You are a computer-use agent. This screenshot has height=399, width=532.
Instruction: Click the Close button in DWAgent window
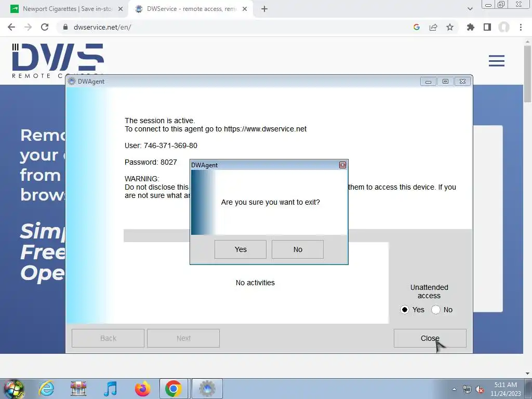(430, 338)
